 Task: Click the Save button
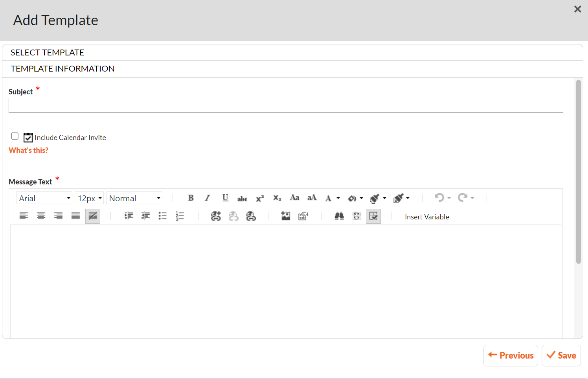[x=561, y=355]
